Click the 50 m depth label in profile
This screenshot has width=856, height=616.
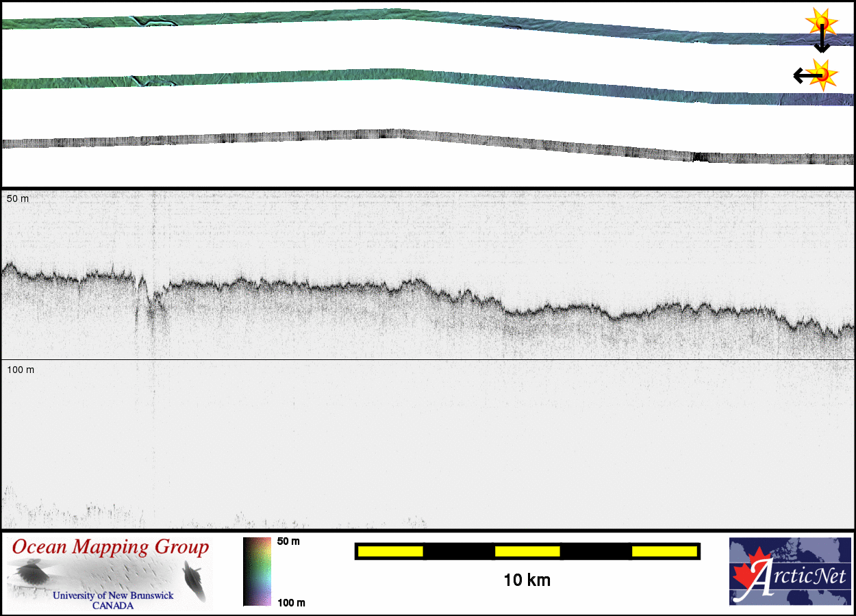pyautogui.click(x=18, y=198)
